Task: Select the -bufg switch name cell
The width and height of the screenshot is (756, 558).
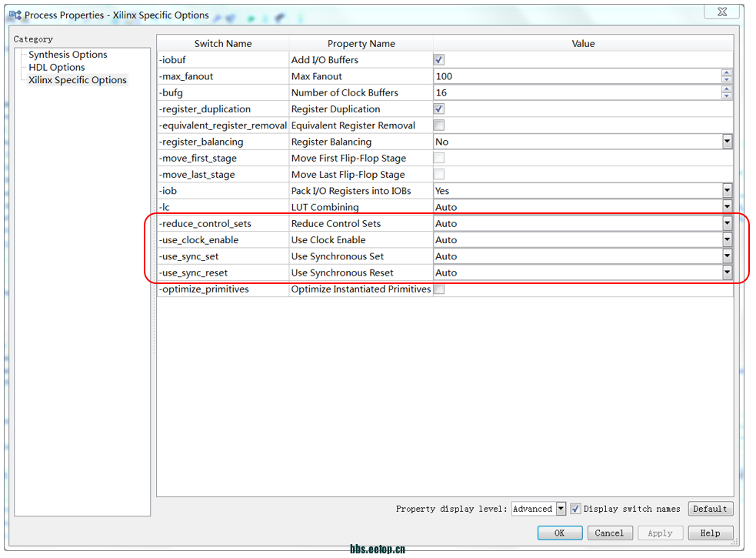Action: 223,92
